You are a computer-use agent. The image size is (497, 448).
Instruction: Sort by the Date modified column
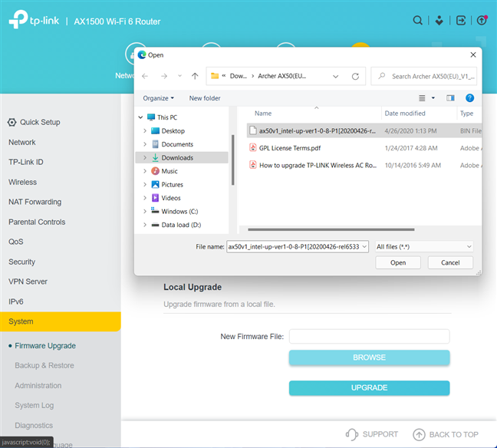[405, 114]
